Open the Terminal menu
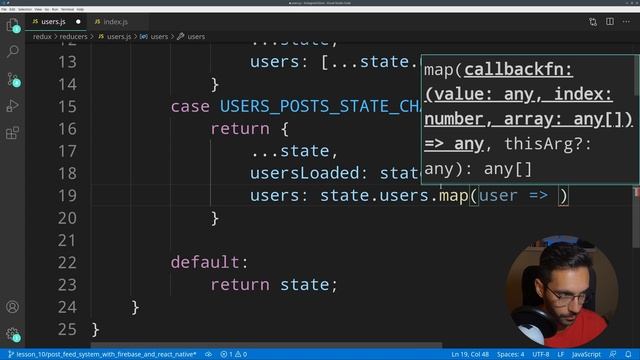Screen dimensions: 640x360 (67, 9)
